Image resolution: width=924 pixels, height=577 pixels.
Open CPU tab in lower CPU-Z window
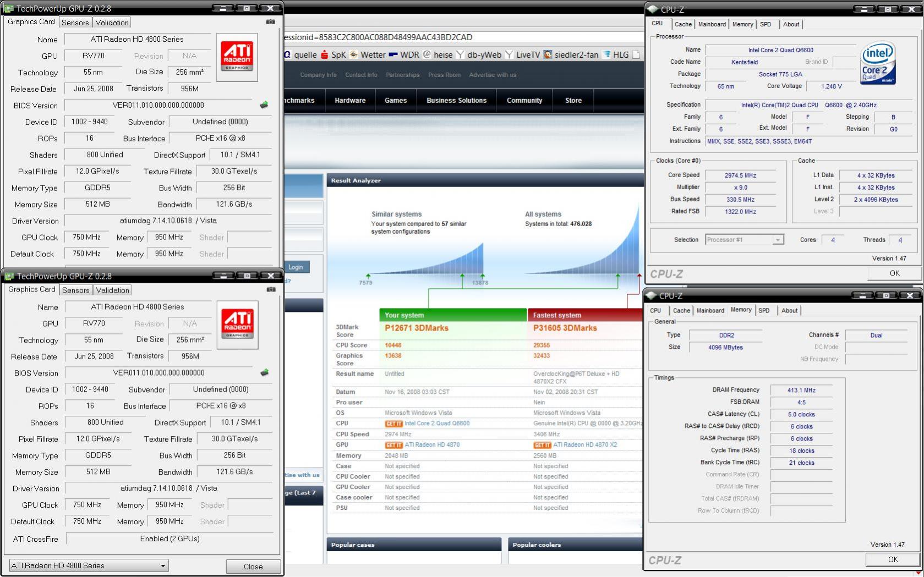(x=655, y=311)
